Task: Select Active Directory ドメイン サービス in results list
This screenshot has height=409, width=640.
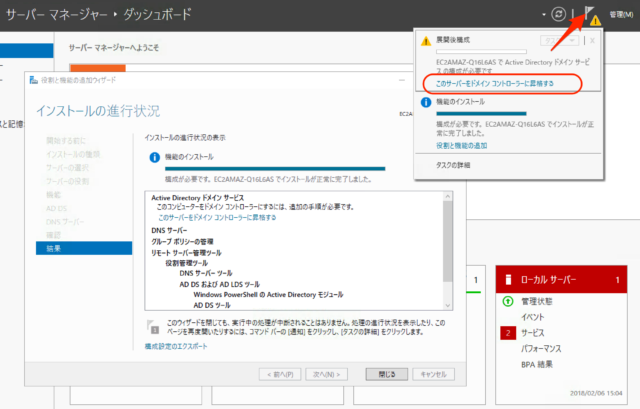Action: point(198,198)
